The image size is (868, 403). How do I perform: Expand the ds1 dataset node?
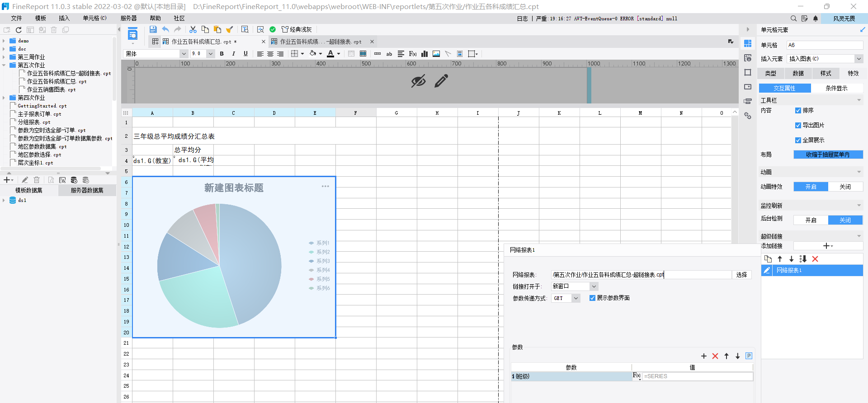[4, 200]
